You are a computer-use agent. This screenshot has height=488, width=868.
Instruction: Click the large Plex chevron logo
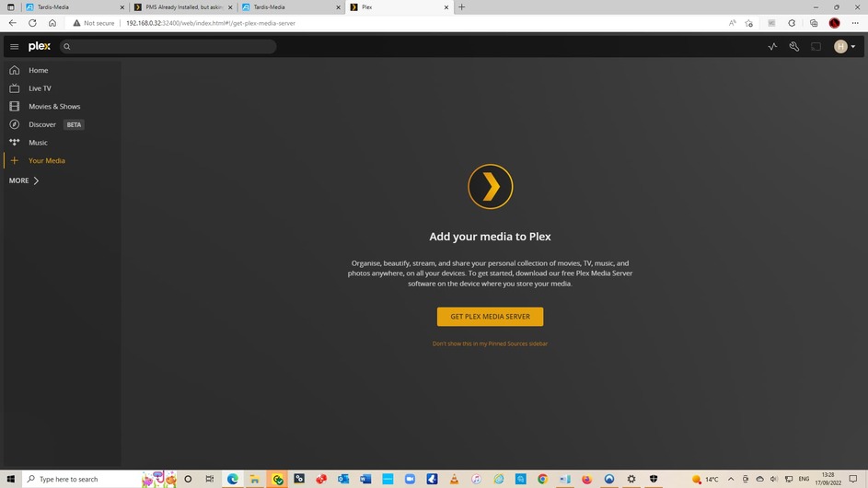point(490,187)
